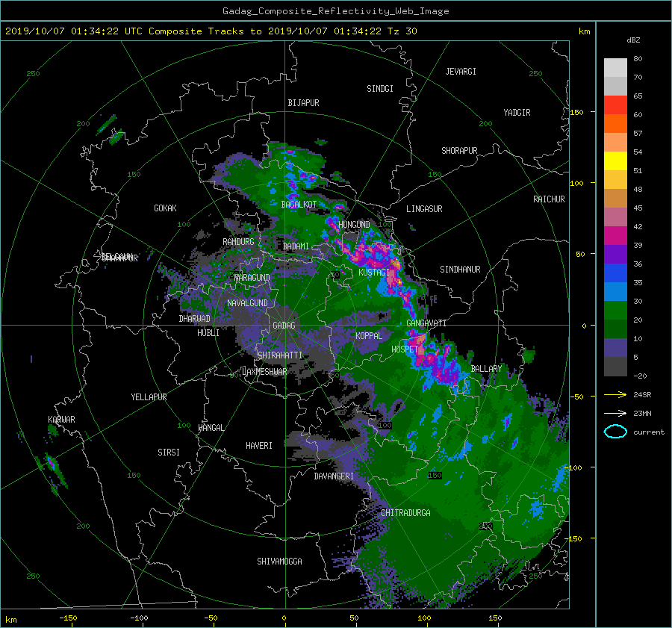This screenshot has width=672, height=628.
Task: Click the Gadag_Composite_Reflectivity_Web_Image title
Action: 335,11
